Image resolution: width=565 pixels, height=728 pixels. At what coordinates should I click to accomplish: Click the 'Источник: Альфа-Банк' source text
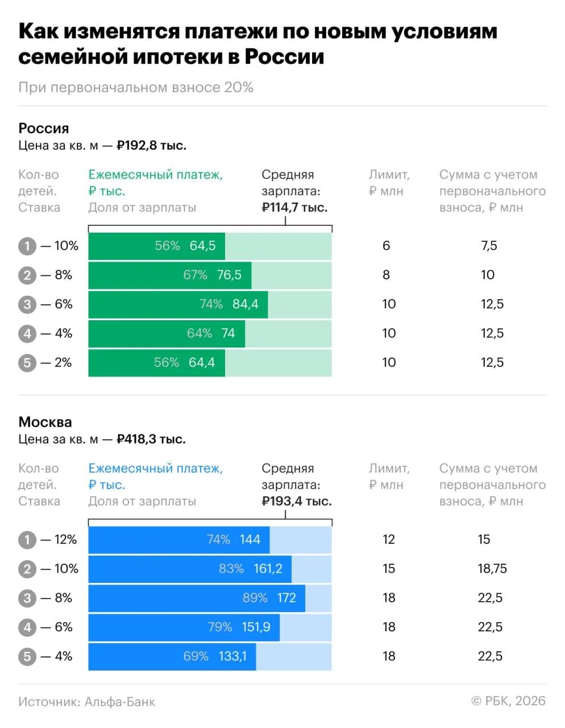click(86, 702)
